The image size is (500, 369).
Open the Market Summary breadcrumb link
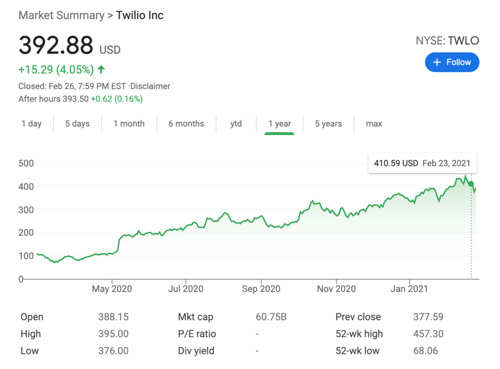click(61, 15)
